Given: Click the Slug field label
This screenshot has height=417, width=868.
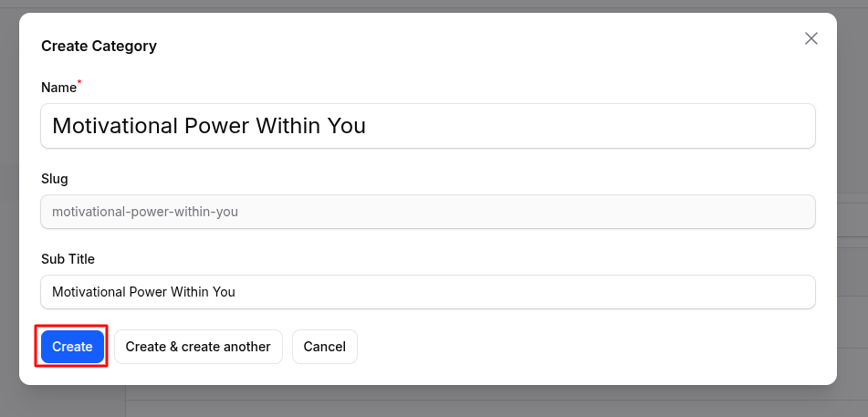Looking at the screenshot, I should point(55,179).
